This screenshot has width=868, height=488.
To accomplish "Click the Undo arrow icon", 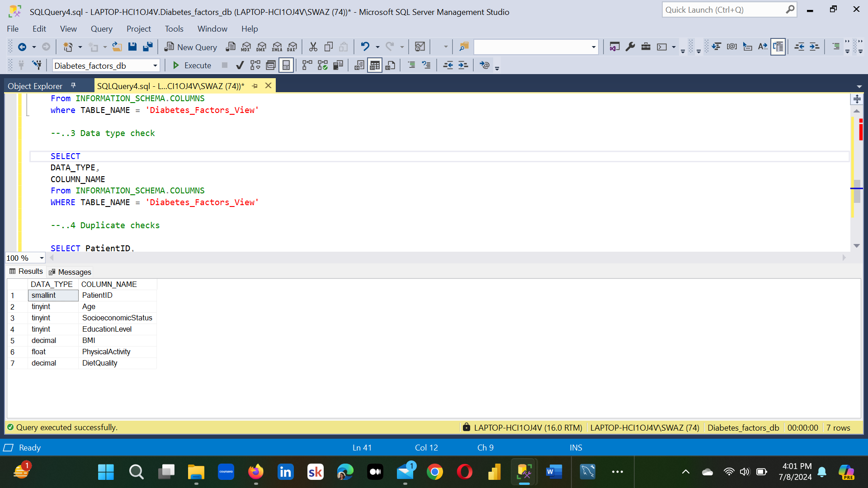I will pyautogui.click(x=365, y=47).
